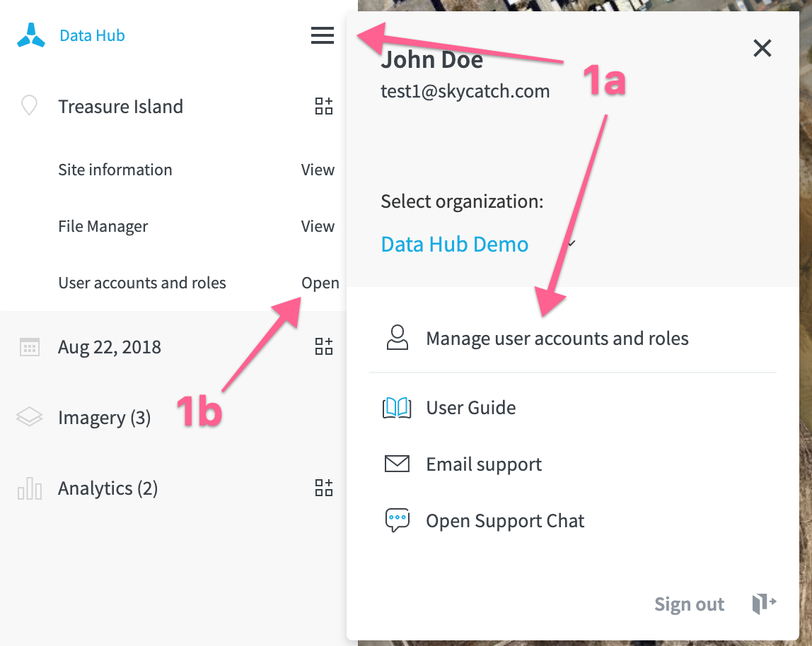Image resolution: width=812 pixels, height=646 pixels.
Task: Click the Imagery layers icon
Action: tap(29, 417)
